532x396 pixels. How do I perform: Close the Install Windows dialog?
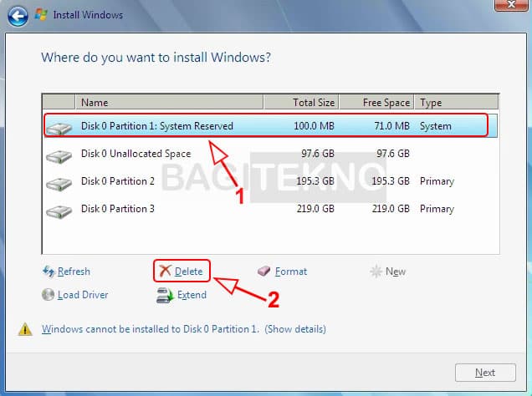[x=511, y=5]
